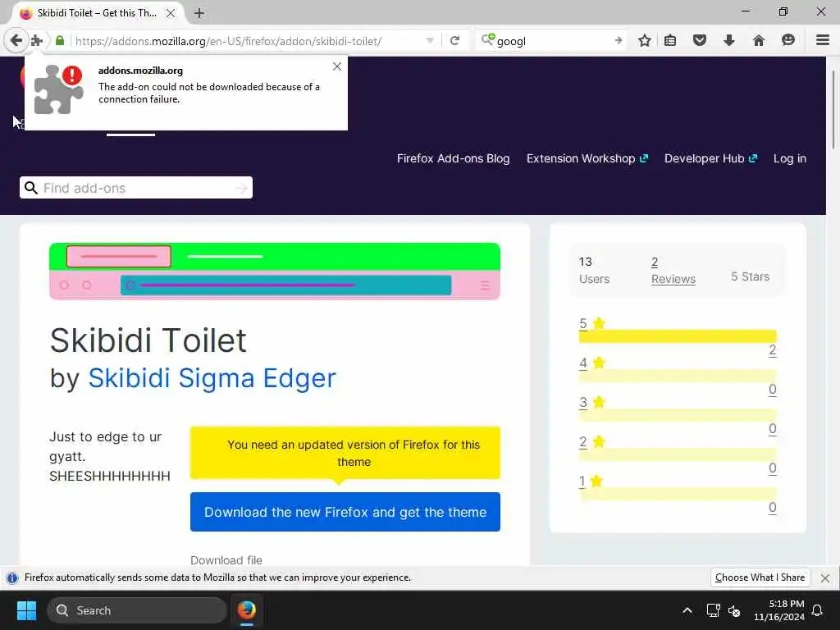Viewport: 840px width, 630px height.
Task: Open the Windows Start menu
Action: click(26, 610)
